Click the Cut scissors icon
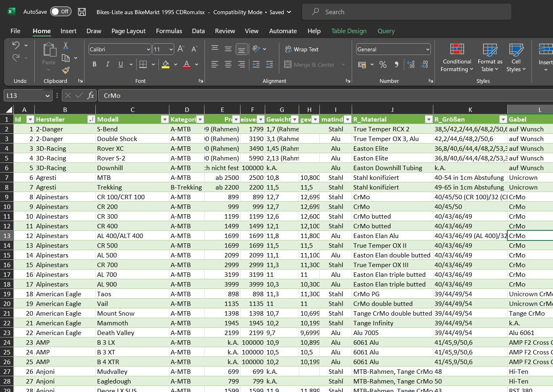The height and width of the screenshot is (392, 553). 65,46
